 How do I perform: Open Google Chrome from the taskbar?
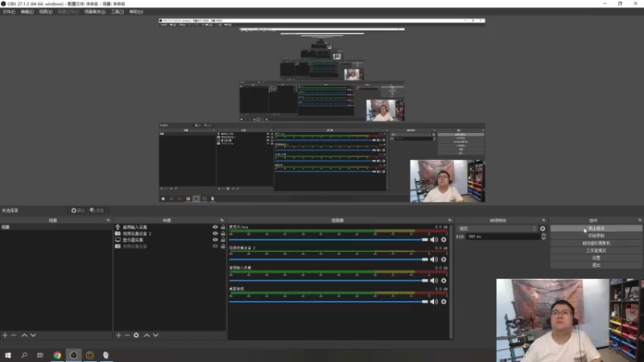coord(57,355)
